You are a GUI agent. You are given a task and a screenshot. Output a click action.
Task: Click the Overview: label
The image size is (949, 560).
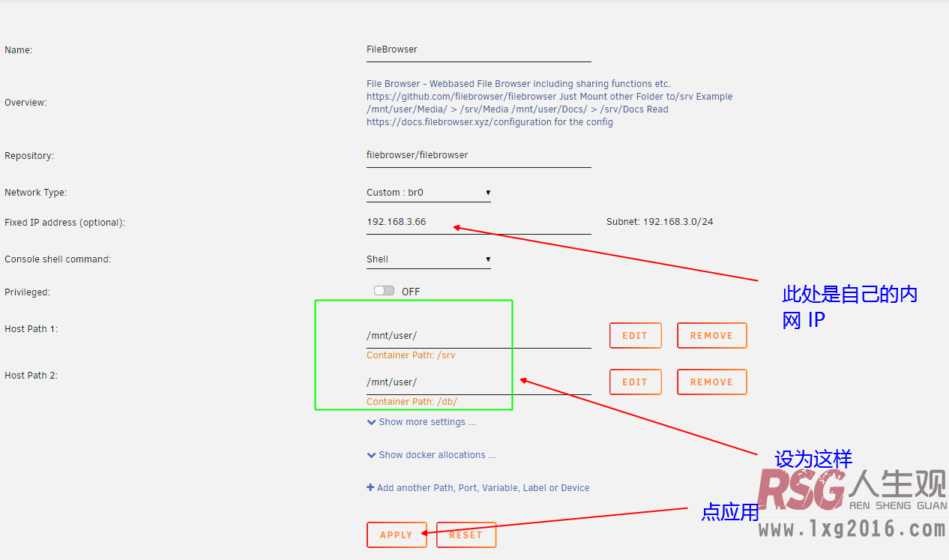click(x=25, y=103)
